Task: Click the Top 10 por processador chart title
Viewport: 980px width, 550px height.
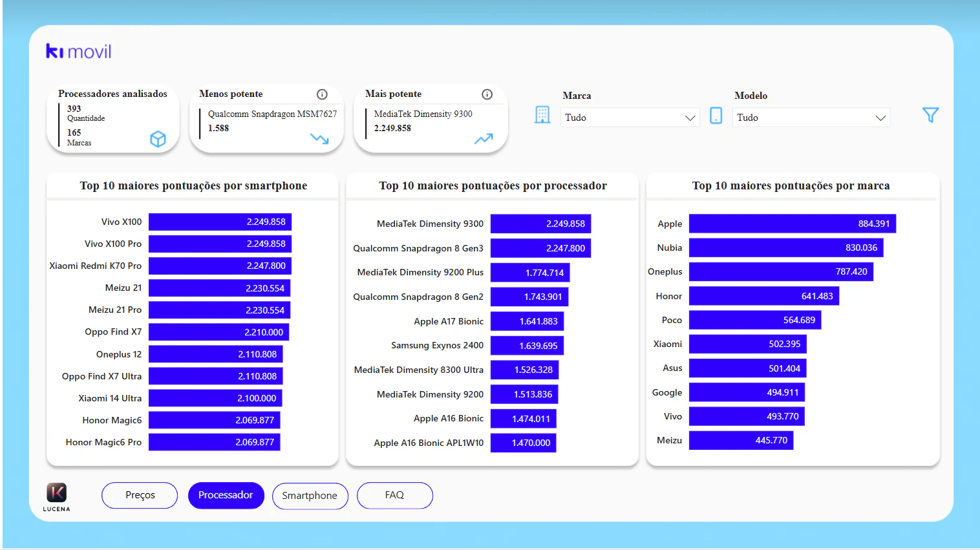Action: point(493,186)
